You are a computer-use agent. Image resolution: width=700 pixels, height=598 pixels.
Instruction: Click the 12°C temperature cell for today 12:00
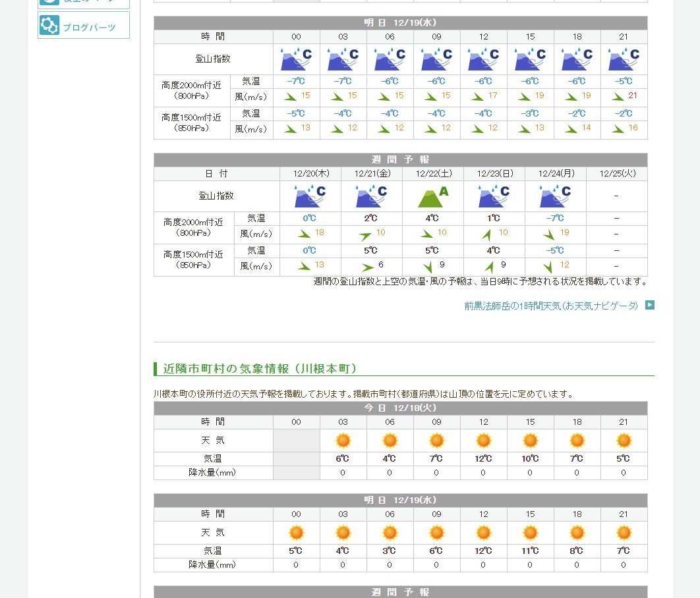click(483, 459)
